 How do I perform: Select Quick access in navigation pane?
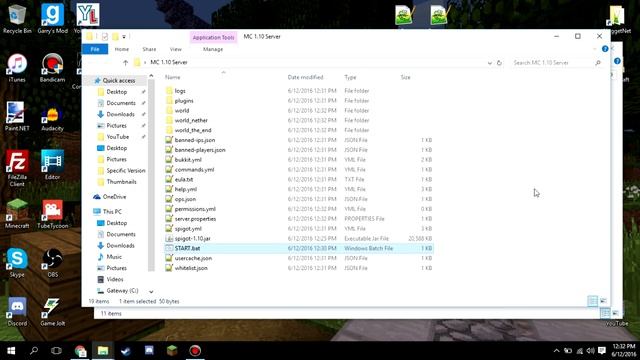click(118, 81)
